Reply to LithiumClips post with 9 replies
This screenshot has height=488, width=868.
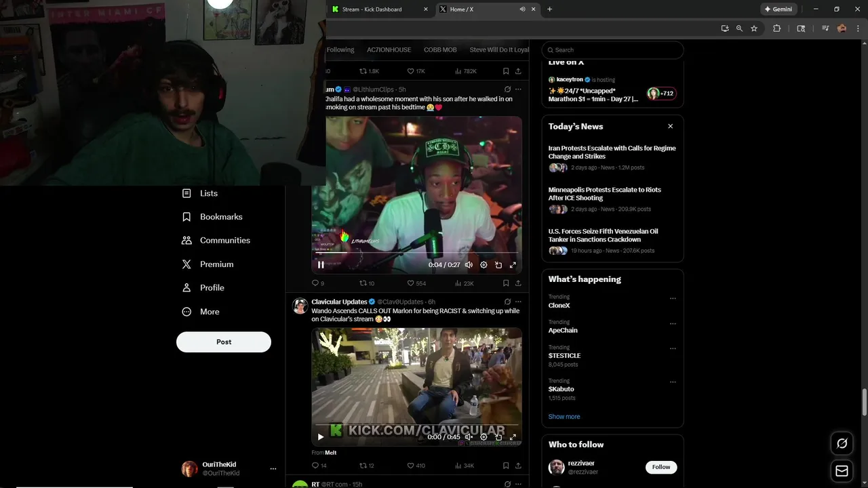tap(317, 283)
